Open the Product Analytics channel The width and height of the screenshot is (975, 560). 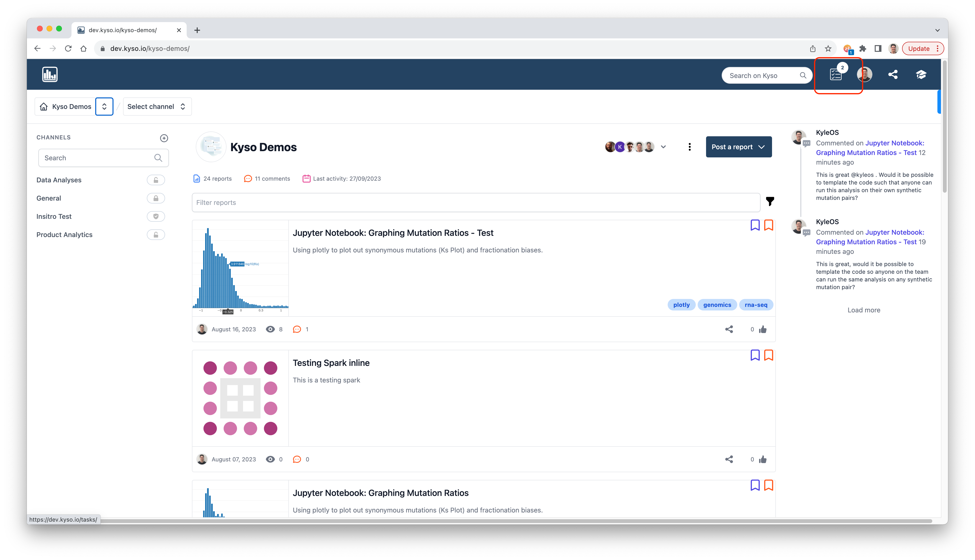click(64, 235)
